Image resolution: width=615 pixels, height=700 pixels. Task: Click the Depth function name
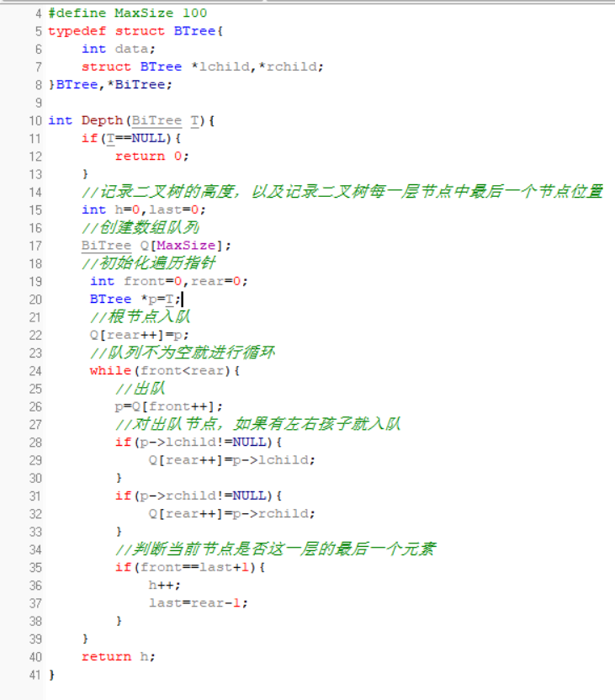tap(102, 120)
